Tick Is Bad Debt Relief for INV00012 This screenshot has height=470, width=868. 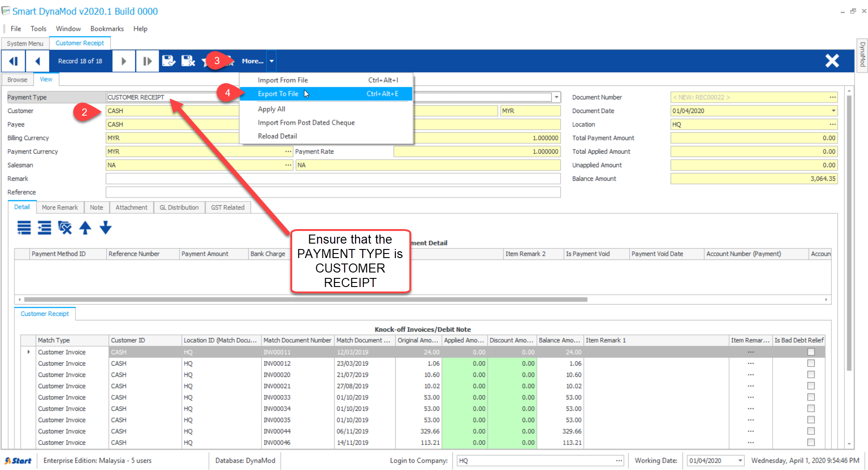pyautogui.click(x=811, y=363)
